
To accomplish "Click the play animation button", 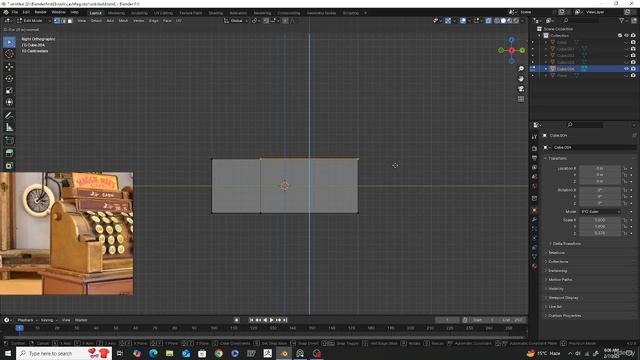I will [x=271, y=320].
